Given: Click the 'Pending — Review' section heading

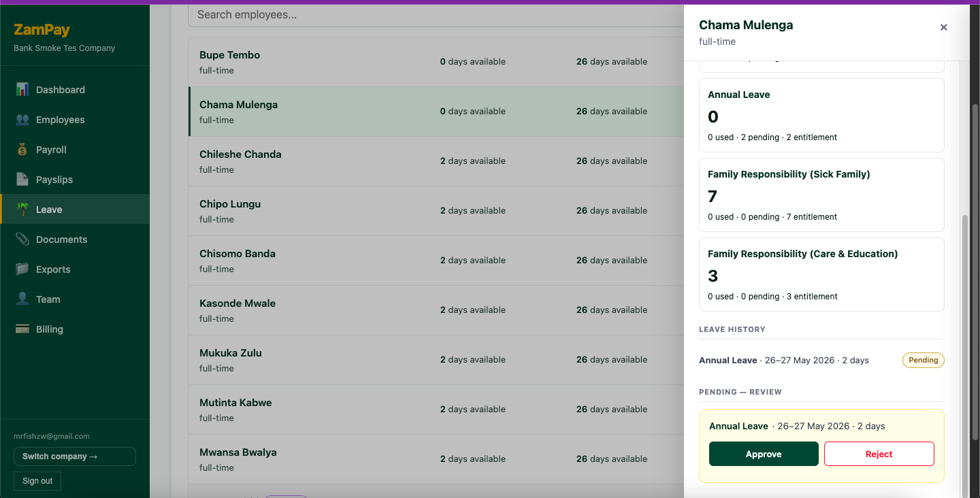Looking at the screenshot, I should tap(740, 392).
